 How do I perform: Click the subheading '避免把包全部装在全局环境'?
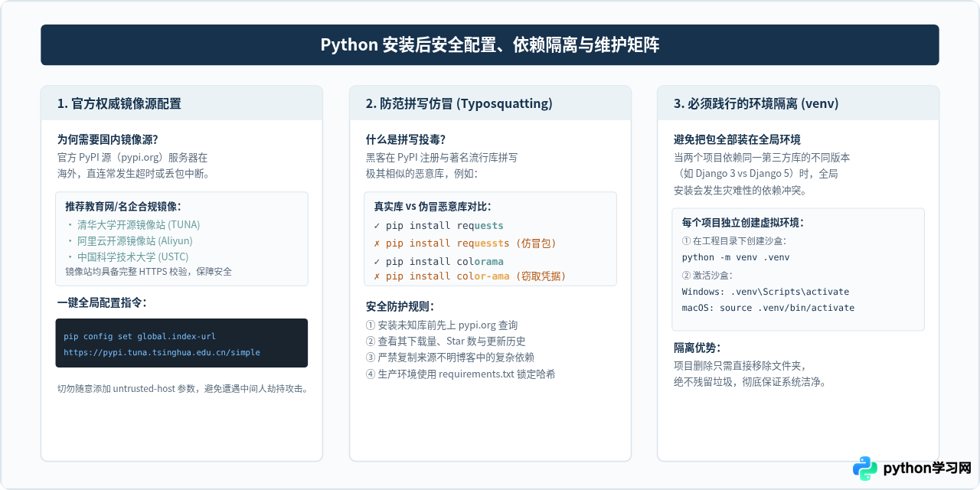[x=737, y=139]
